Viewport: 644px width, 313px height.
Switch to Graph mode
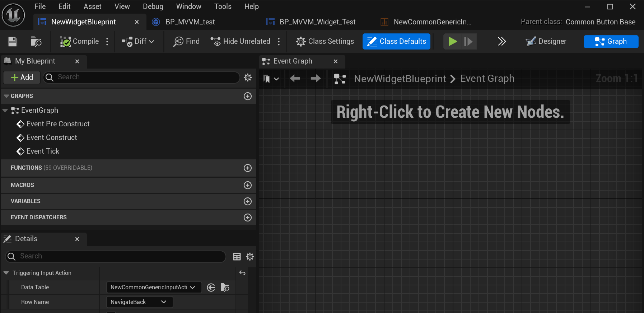pyautogui.click(x=611, y=42)
